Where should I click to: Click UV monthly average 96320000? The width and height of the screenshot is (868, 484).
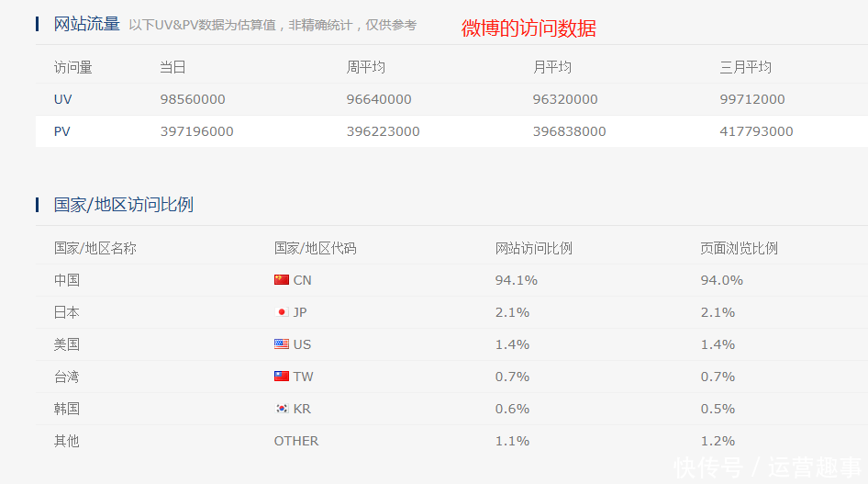(x=565, y=99)
